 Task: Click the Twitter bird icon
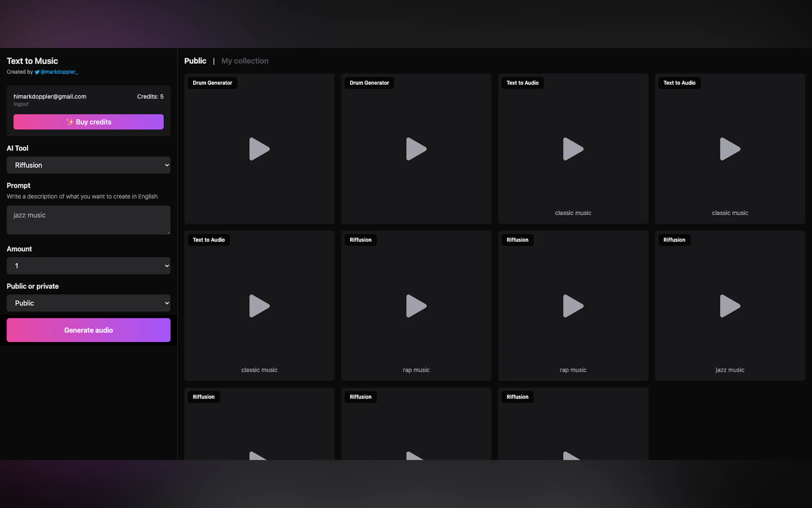coord(37,72)
